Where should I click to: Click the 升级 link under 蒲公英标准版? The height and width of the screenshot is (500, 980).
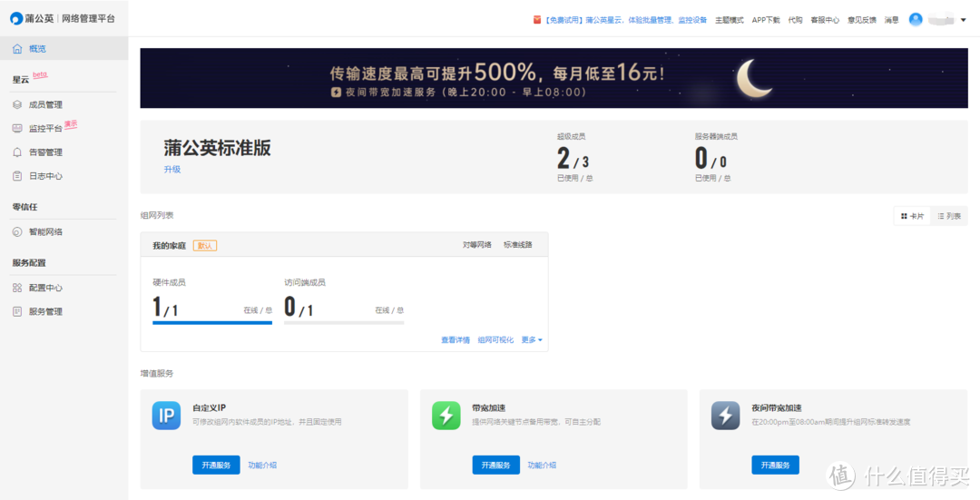coord(172,170)
